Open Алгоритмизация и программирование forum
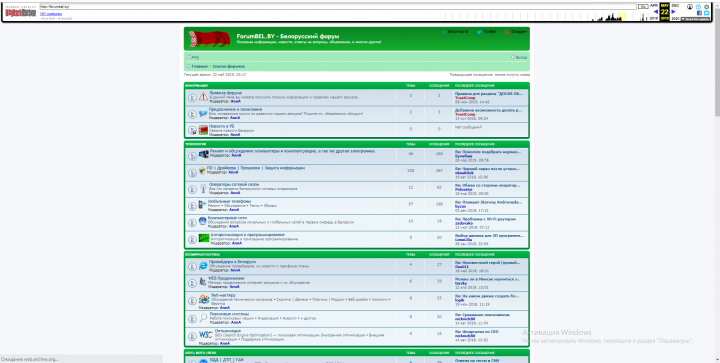Viewport: 720px width, 363px height. coord(248,235)
